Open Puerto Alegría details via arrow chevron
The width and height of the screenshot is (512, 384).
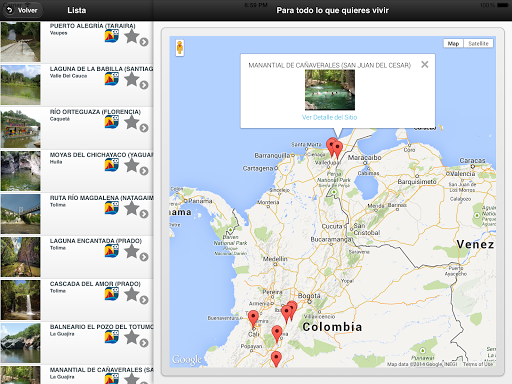tap(144, 42)
